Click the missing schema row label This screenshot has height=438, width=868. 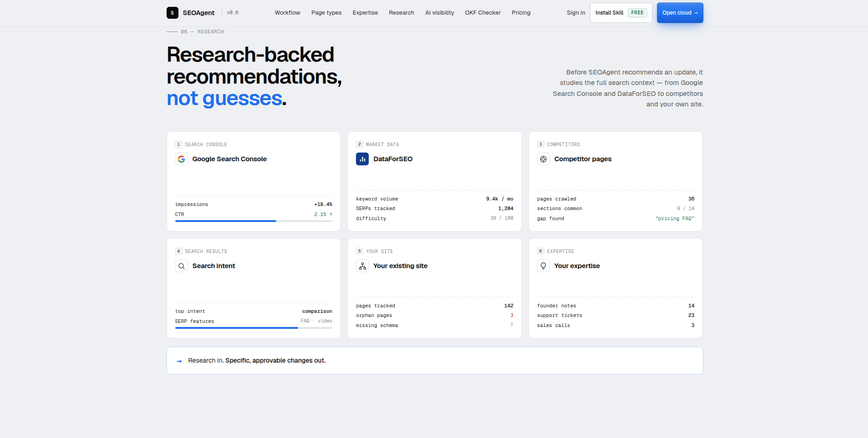coord(377,326)
